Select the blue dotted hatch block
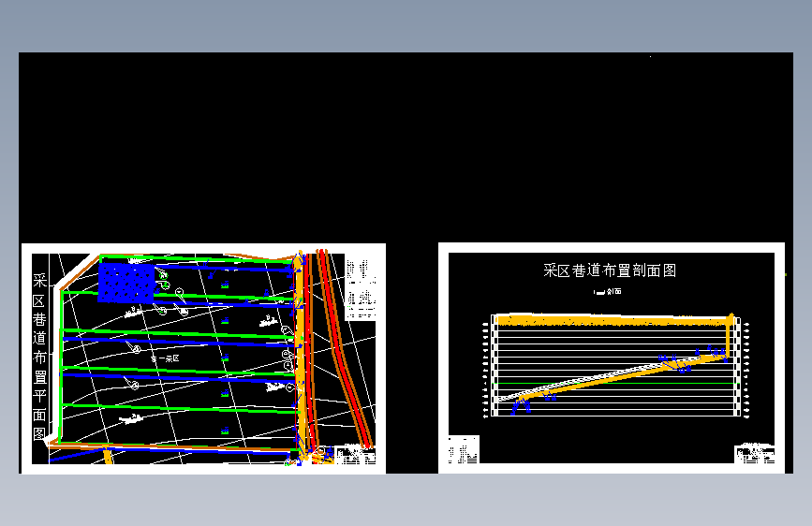 click(x=126, y=282)
